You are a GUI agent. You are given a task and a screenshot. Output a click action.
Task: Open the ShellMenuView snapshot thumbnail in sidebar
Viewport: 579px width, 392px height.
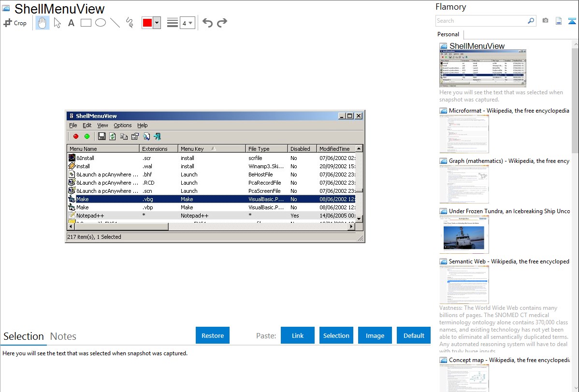coord(483,68)
